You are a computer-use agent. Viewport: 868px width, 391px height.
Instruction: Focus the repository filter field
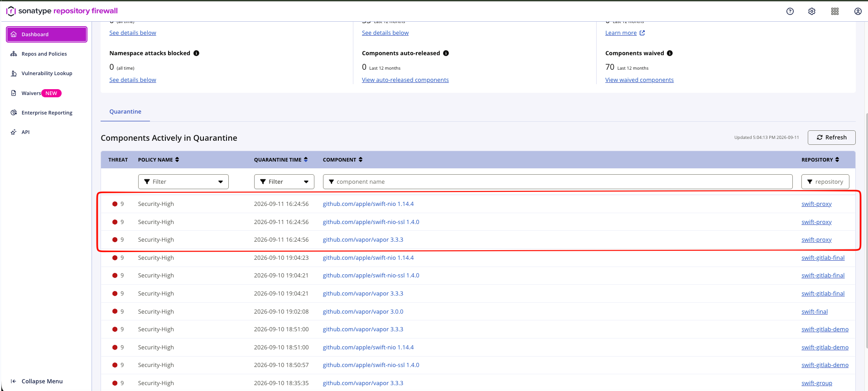click(x=825, y=182)
